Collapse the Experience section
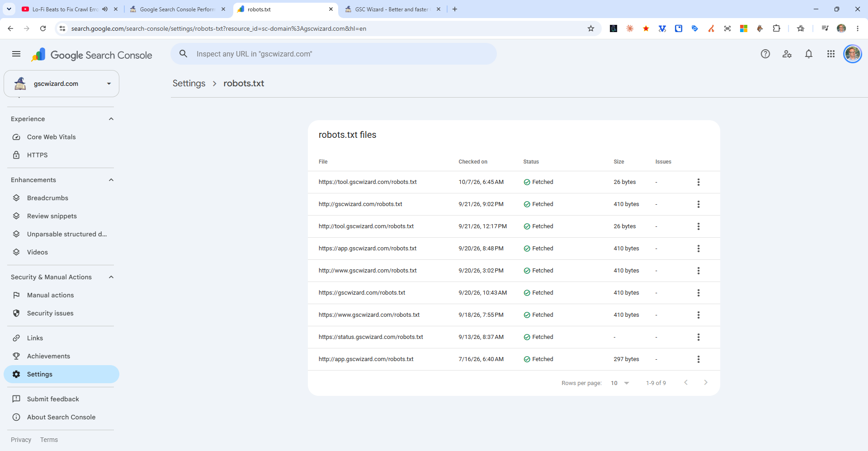This screenshot has height=451, width=868. (111, 119)
